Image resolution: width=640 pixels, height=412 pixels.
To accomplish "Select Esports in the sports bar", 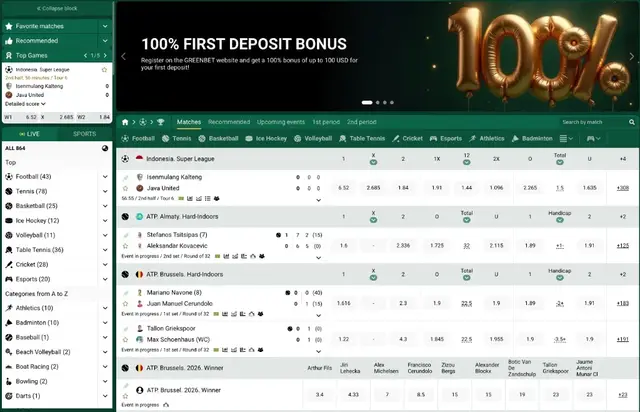I will coord(445,138).
